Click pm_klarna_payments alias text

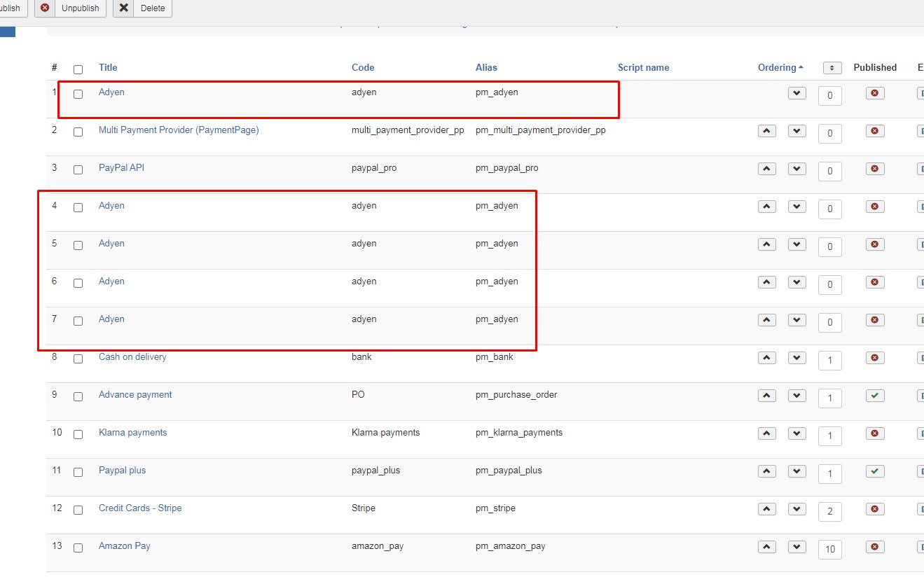[x=519, y=433]
